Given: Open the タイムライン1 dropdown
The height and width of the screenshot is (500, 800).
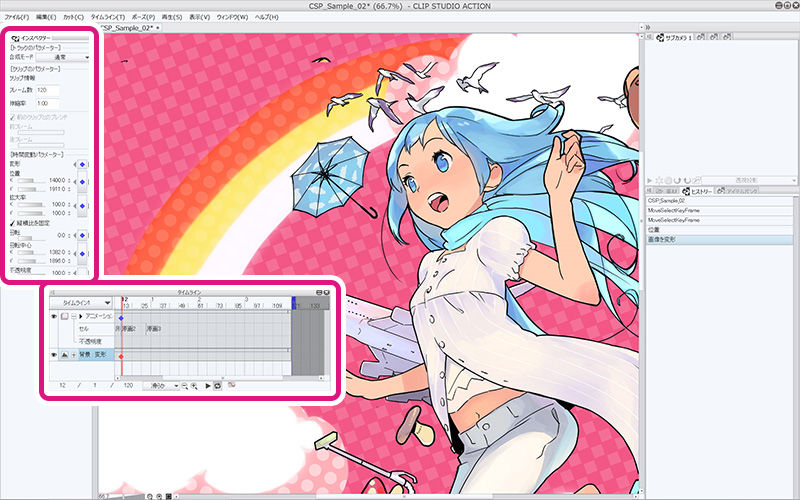Looking at the screenshot, I should [81, 303].
